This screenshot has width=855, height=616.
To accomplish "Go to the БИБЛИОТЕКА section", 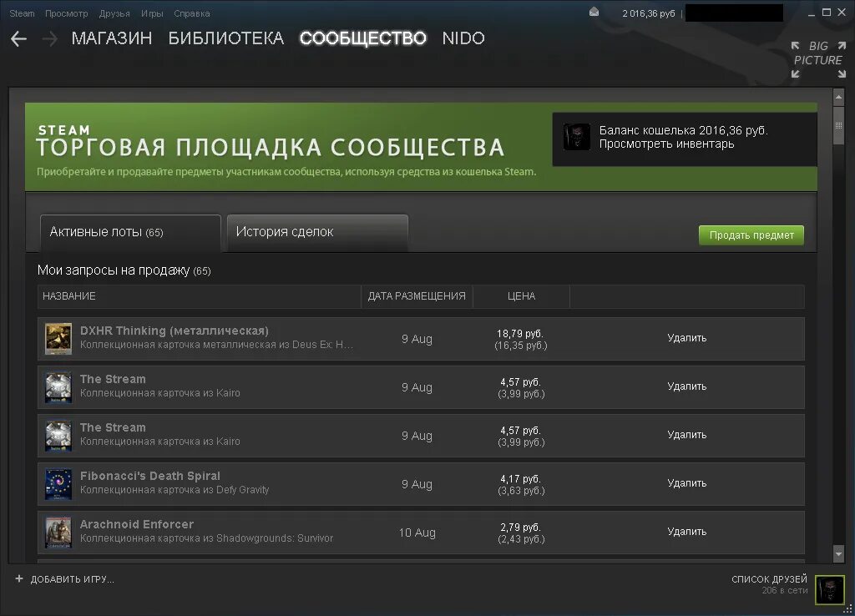I will coord(226,38).
